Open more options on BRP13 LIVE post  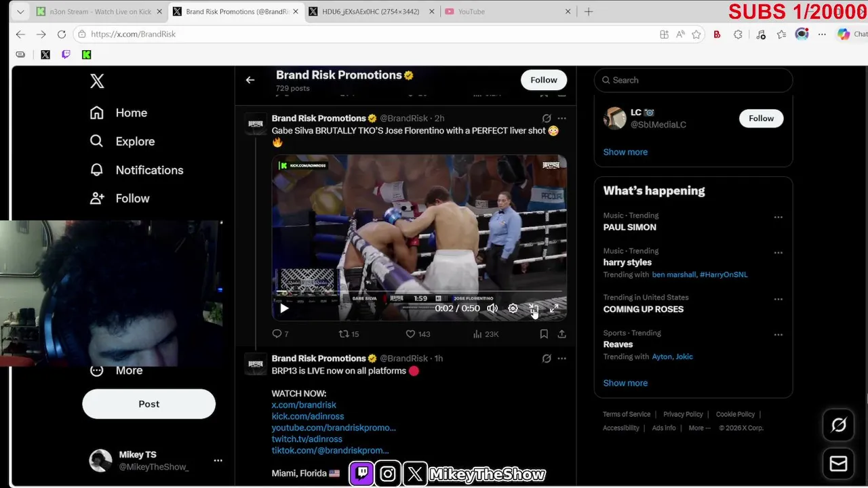(561, 359)
